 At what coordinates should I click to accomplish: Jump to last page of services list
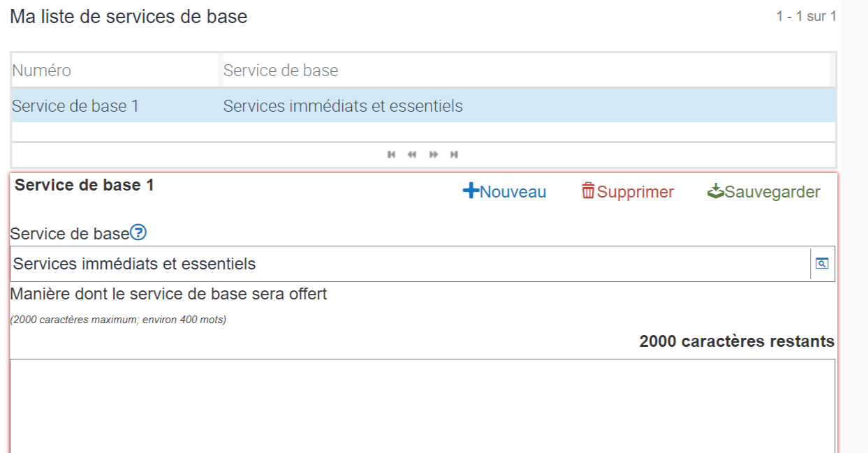[x=455, y=154]
